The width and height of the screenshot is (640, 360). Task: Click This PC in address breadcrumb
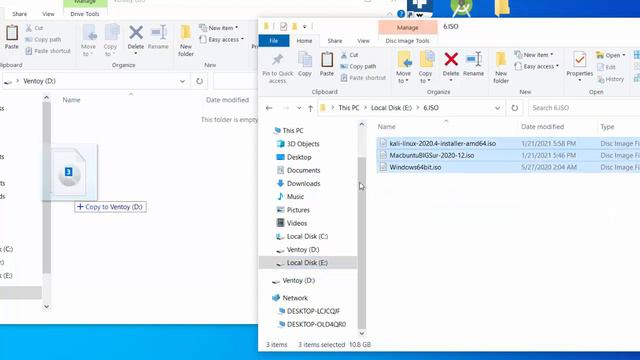point(349,108)
